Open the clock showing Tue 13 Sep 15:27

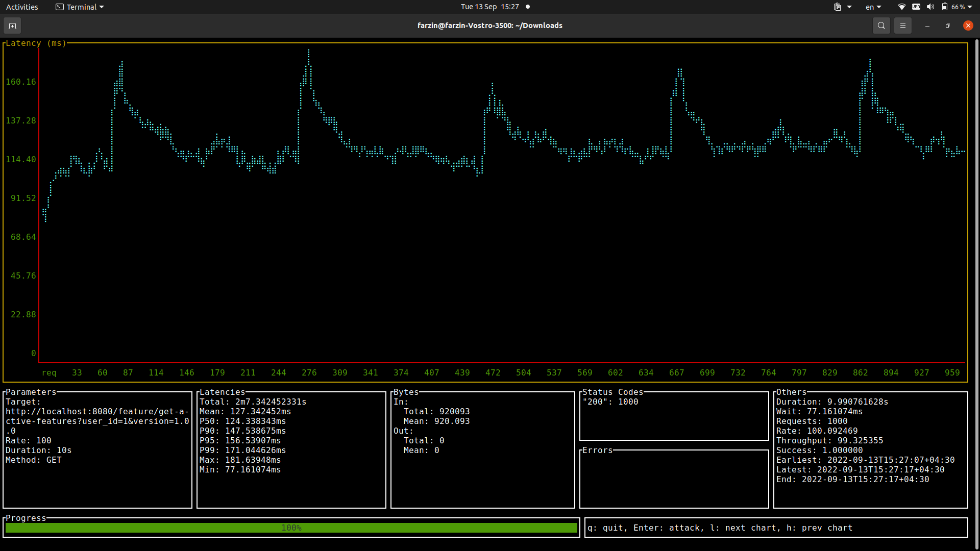[x=489, y=7]
